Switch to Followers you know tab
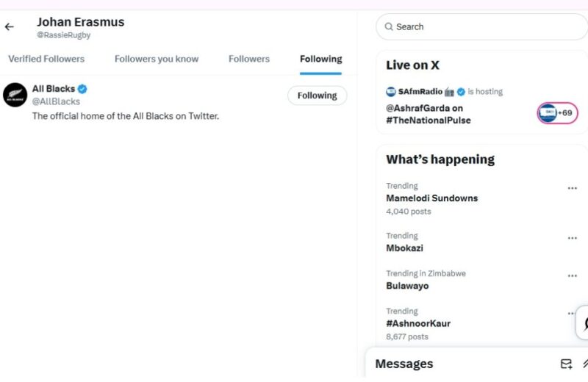The width and height of the screenshot is (588, 382). pyautogui.click(x=157, y=59)
